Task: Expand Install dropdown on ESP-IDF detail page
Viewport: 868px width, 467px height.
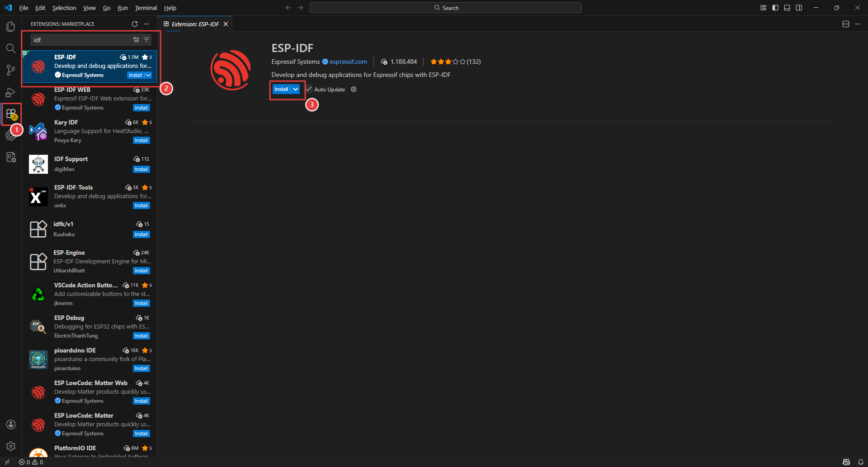Action: [x=295, y=89]
